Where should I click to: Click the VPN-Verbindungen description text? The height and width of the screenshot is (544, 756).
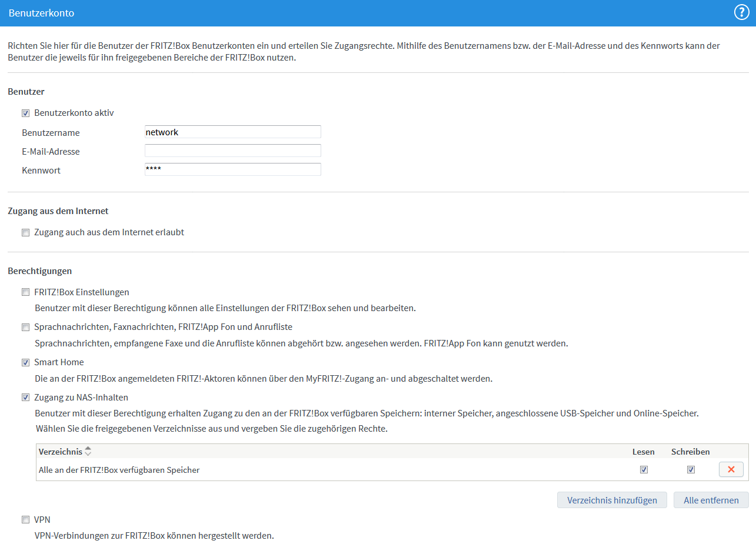click(154, 536)
